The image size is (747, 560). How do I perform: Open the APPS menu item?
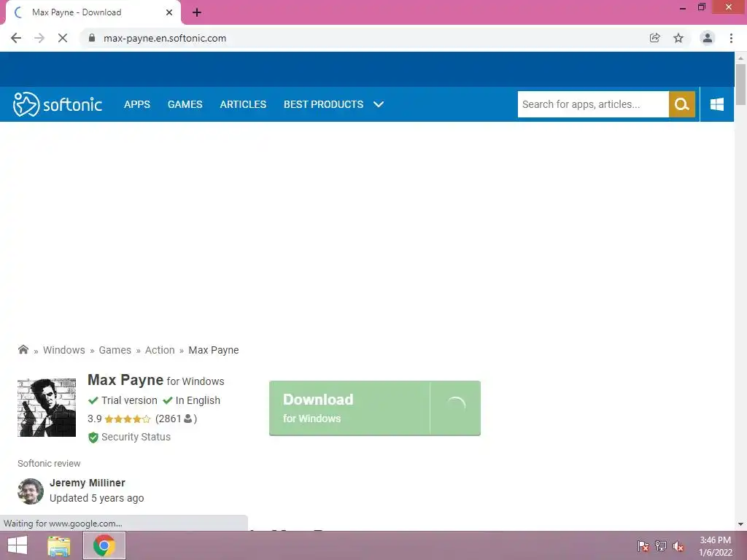pyautogui.click(x=137, y=104)
